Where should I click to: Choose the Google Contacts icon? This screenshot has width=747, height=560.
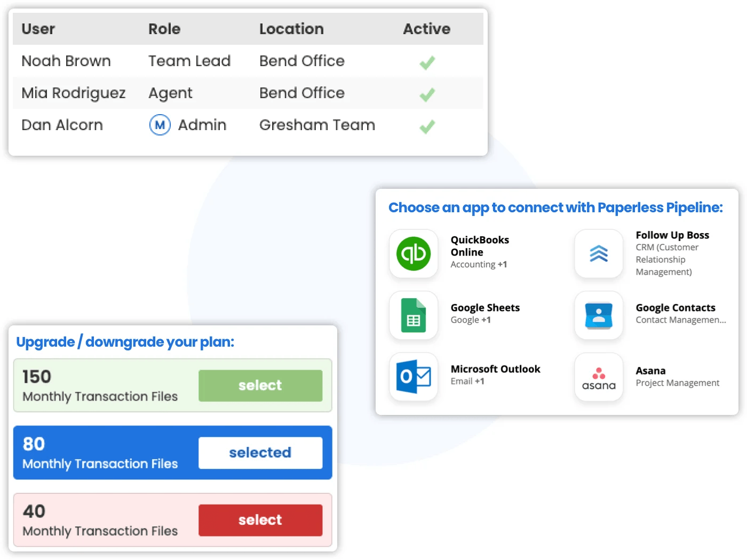pyautogui.click(x=599, y=315)
